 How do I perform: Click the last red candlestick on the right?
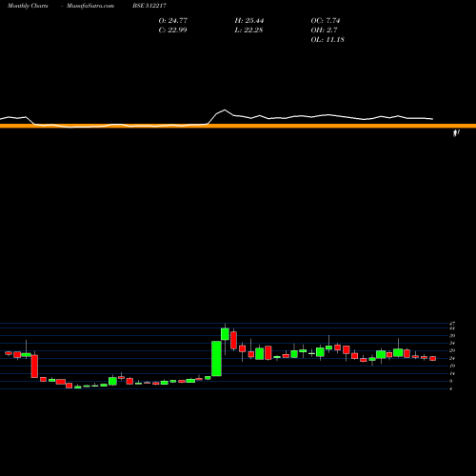point(433,359)
